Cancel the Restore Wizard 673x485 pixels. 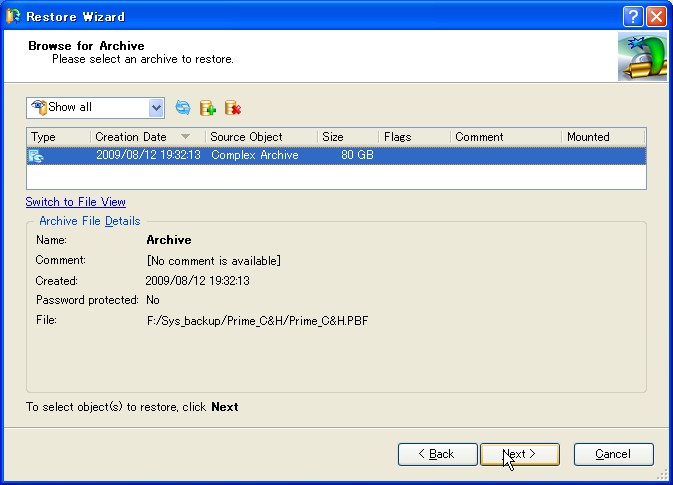(x=613, y=454)
